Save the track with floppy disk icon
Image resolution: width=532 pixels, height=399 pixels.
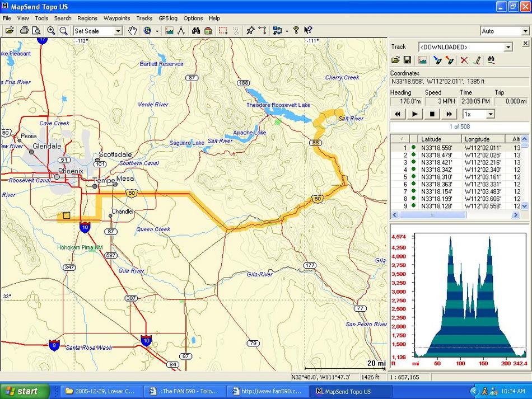point(408,60)
